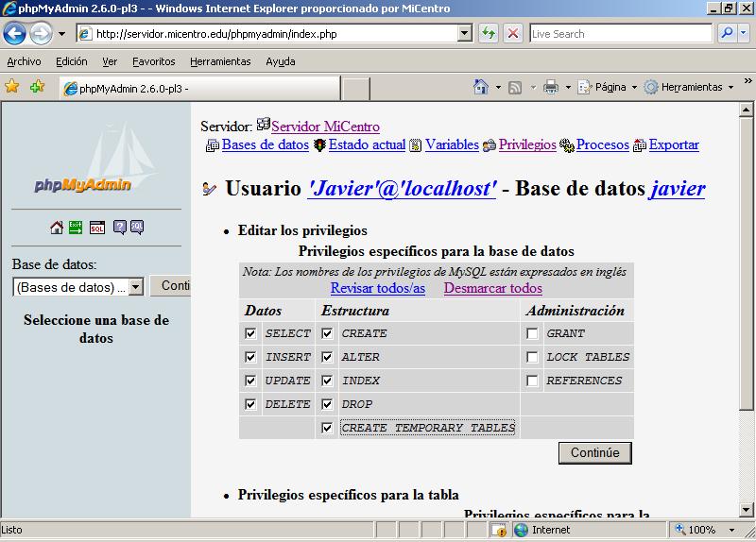Open Favorites Center star icon
The width and height of the screenshot is (756, 542).
coord(12,87)
